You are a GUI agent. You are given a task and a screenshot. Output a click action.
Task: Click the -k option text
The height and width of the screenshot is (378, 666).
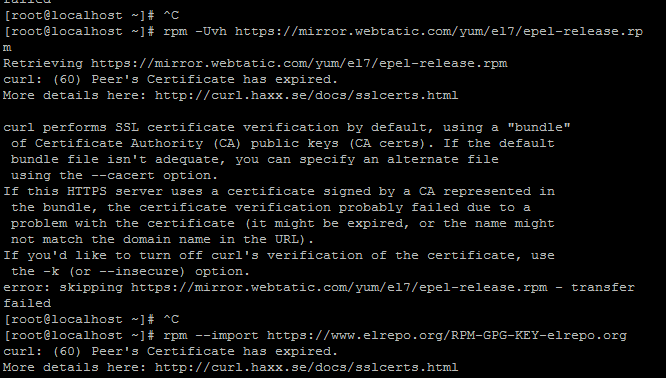[51, 271]
